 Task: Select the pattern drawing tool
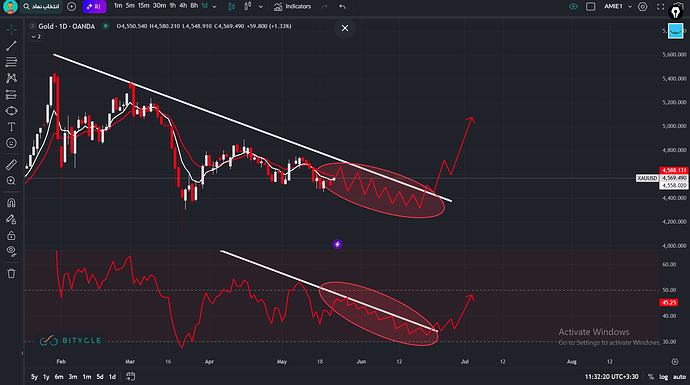[11, 78]
